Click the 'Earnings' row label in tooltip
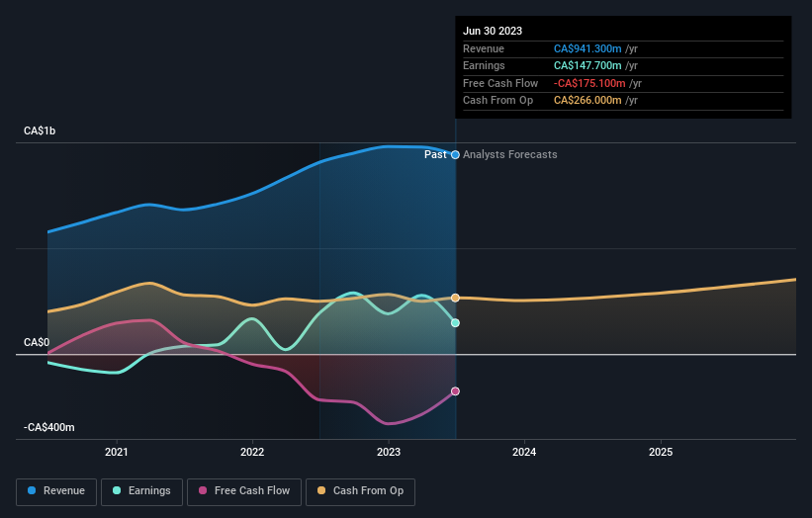812x518 pixels. (x=484, y=65)
